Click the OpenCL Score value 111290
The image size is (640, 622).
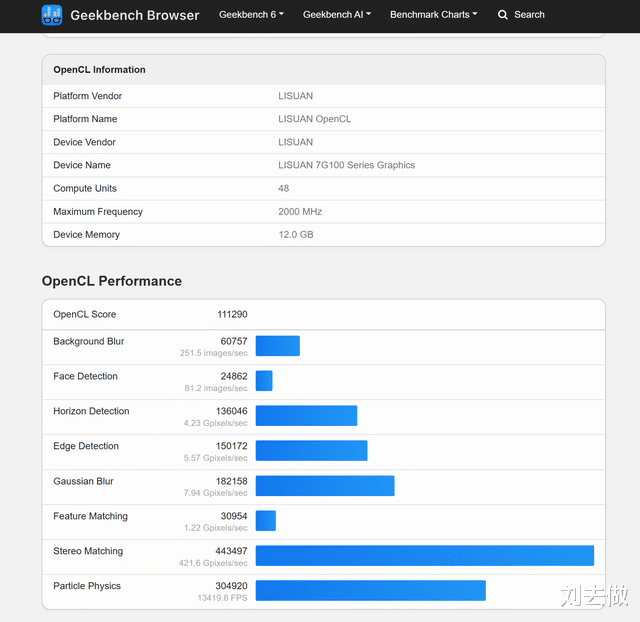coord(232,314)
